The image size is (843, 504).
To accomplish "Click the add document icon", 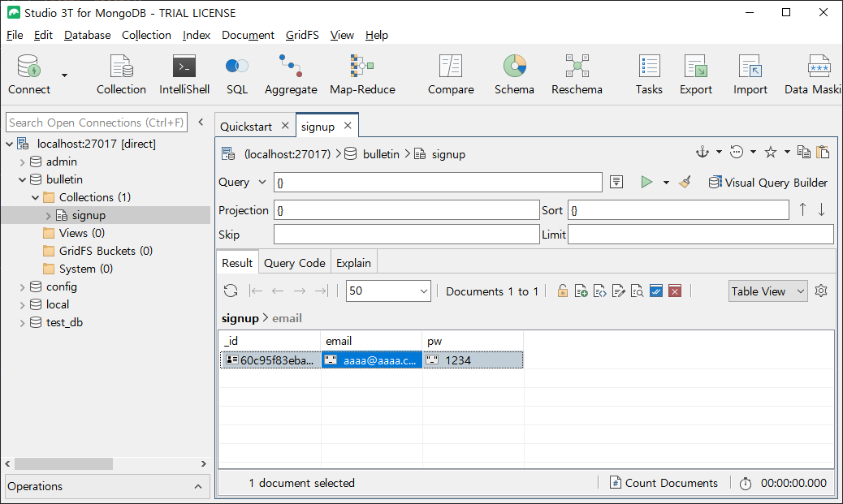I will (x=581, y=291).
